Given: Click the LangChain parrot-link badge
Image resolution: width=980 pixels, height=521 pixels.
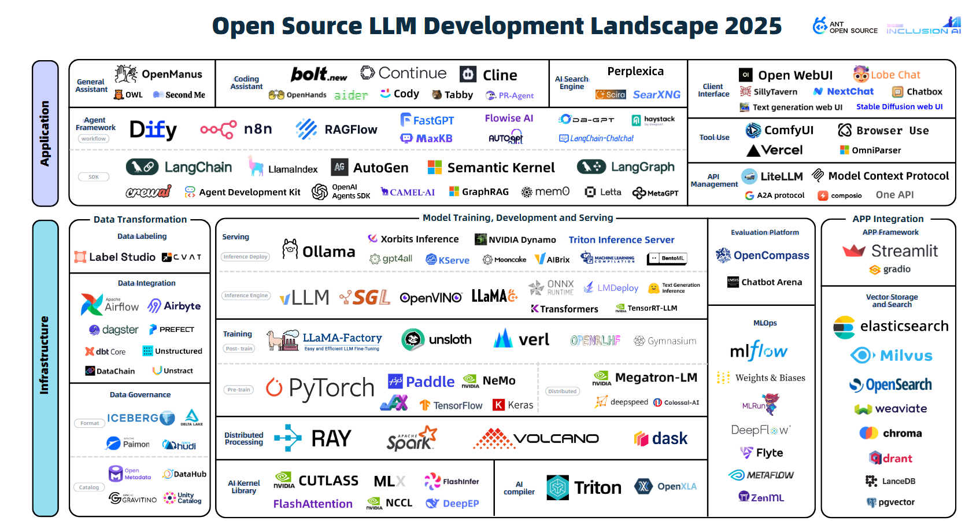Looking at the screenshot, I should 142,167.
